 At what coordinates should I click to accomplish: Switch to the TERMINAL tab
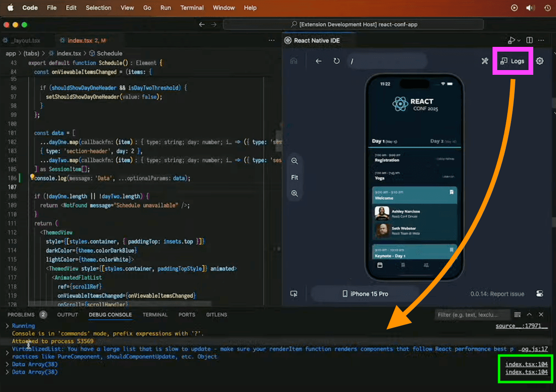point(155,314)
